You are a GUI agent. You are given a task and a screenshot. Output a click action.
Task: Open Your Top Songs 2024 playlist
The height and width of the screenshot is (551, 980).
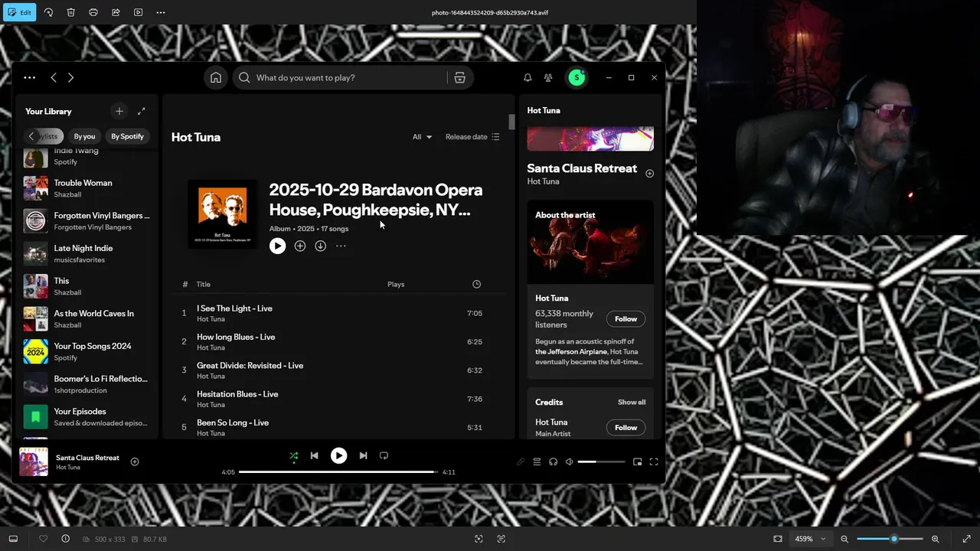(87, 351)
